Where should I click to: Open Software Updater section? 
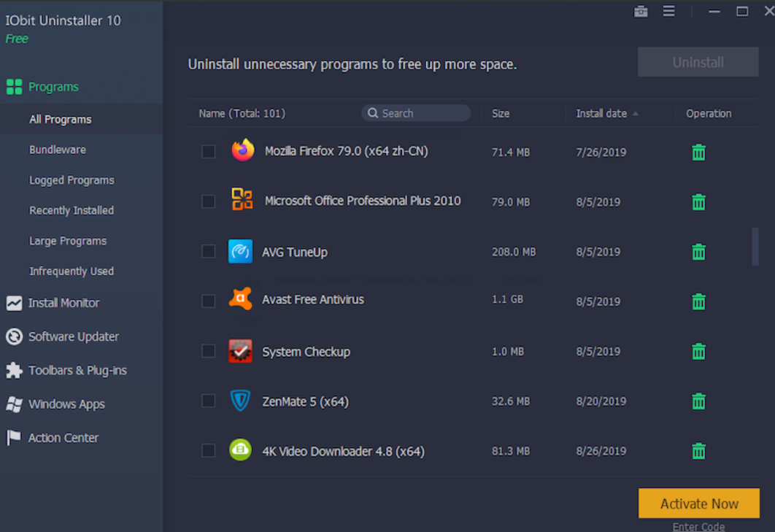pyautogui.click(x=73, y=336)
